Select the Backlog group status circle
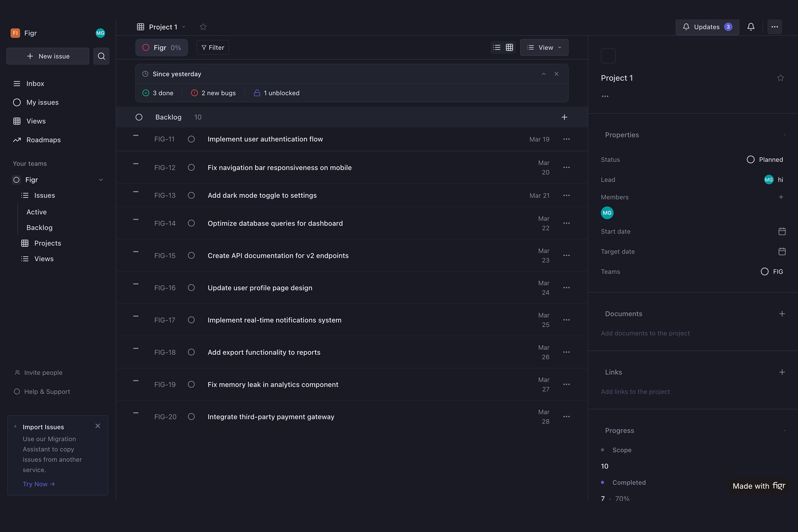Image resolution: width=798 pixels, height=532 pixels. (139, 117)
